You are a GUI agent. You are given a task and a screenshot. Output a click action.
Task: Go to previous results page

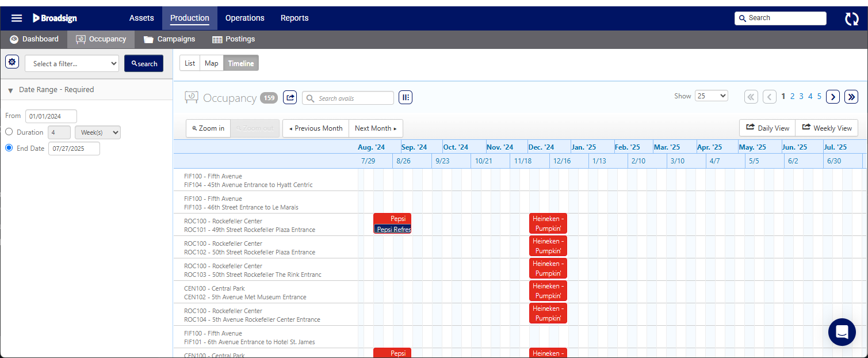click(x=770, y=97)
